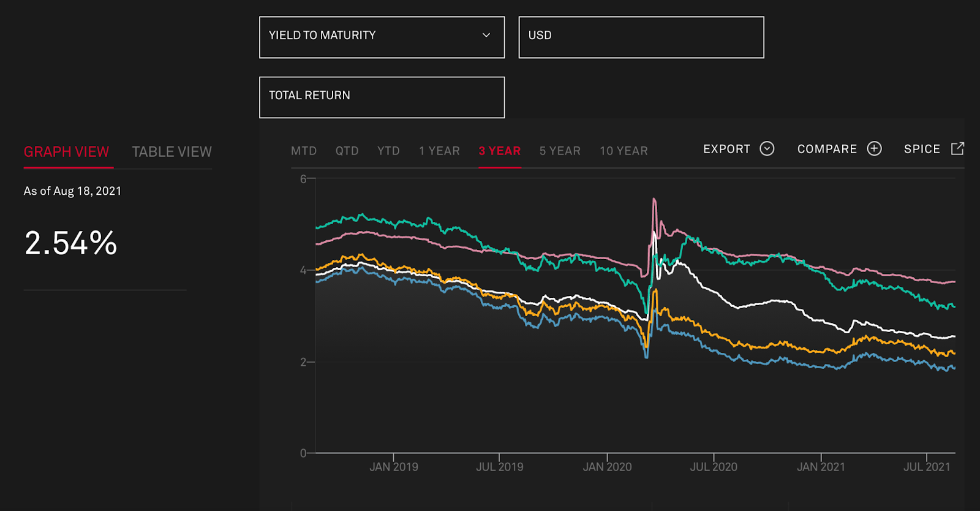Click the JAN 2020 axis label
This screenshot has width=980, height=511.
click(607, 467)
